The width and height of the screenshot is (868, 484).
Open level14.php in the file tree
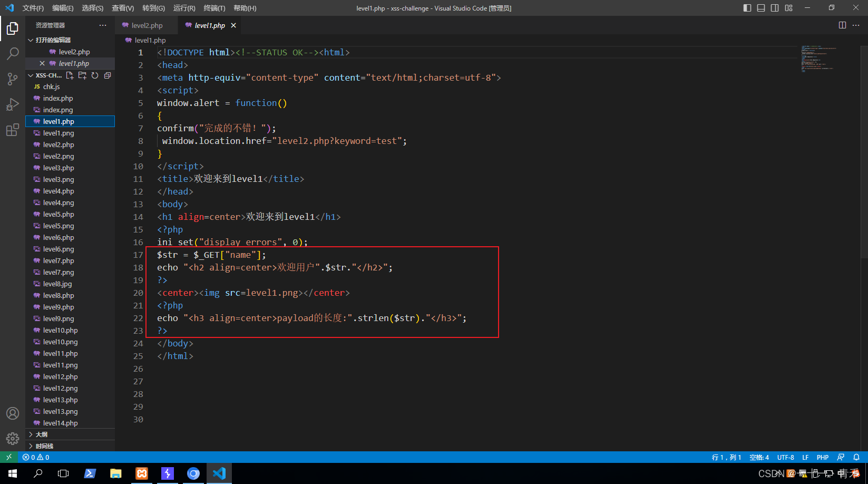[x=70, y=423]
